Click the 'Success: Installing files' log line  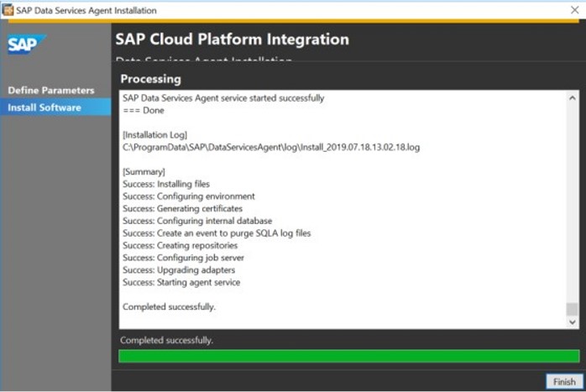166,184
